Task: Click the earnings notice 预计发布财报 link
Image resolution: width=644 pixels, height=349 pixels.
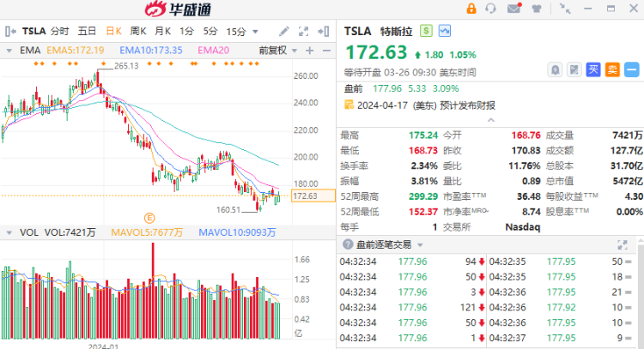Action: [467, 105]
